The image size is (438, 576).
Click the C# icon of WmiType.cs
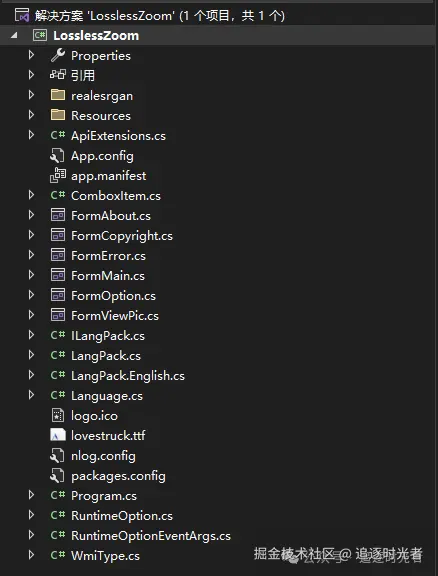point(58,555)
